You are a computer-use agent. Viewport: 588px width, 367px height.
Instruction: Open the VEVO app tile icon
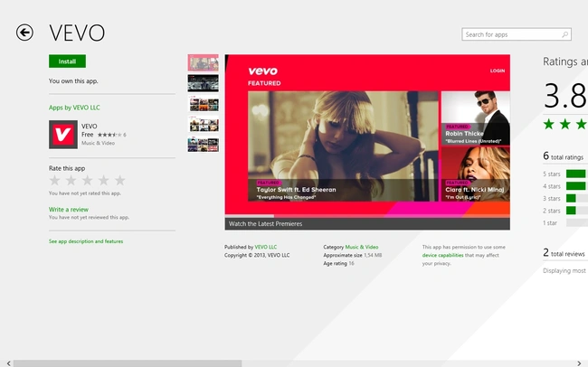pyautogui.click(x=63, y=135)
